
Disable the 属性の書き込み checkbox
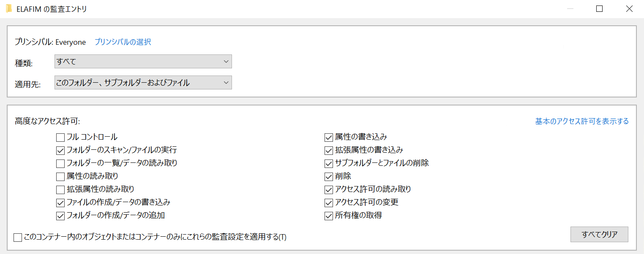click(329, 137)
